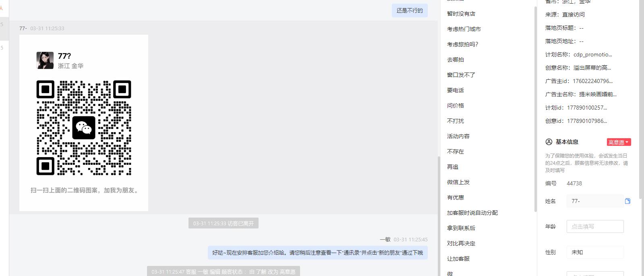Choose the 微信上发 quick reply
Screen dimensions: 644x276
pos(458,182)
